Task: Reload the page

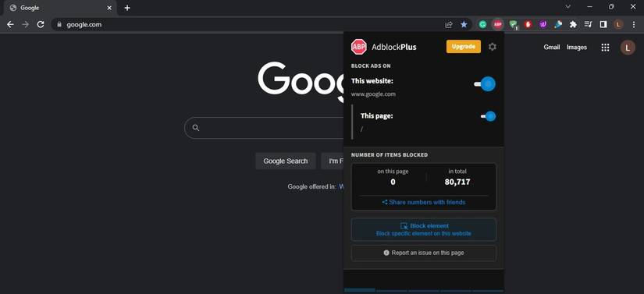Action: 41,25
